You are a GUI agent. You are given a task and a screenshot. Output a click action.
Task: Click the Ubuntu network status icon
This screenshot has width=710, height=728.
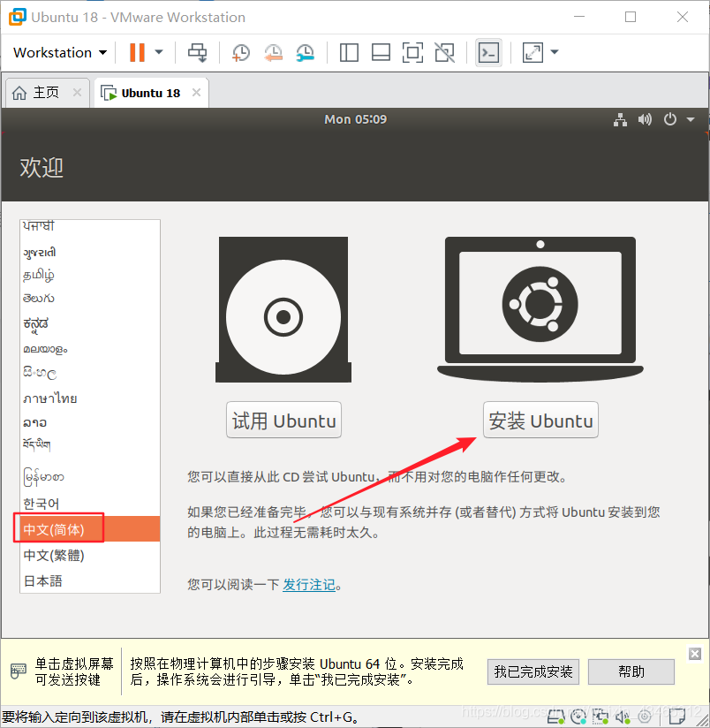620,119
